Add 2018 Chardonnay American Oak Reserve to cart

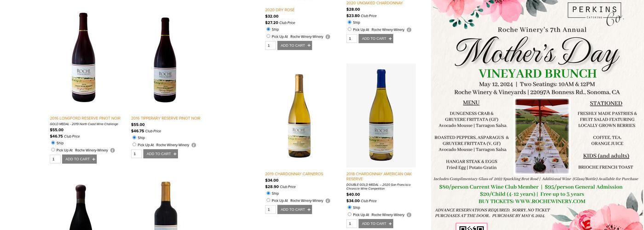pyautogui.click(x=376, y=224)
